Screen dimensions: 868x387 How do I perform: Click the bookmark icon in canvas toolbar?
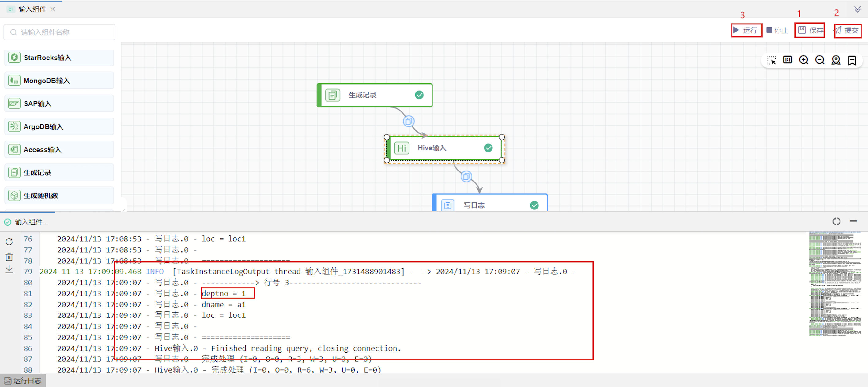pyautogui.click(x=852, y=60)
